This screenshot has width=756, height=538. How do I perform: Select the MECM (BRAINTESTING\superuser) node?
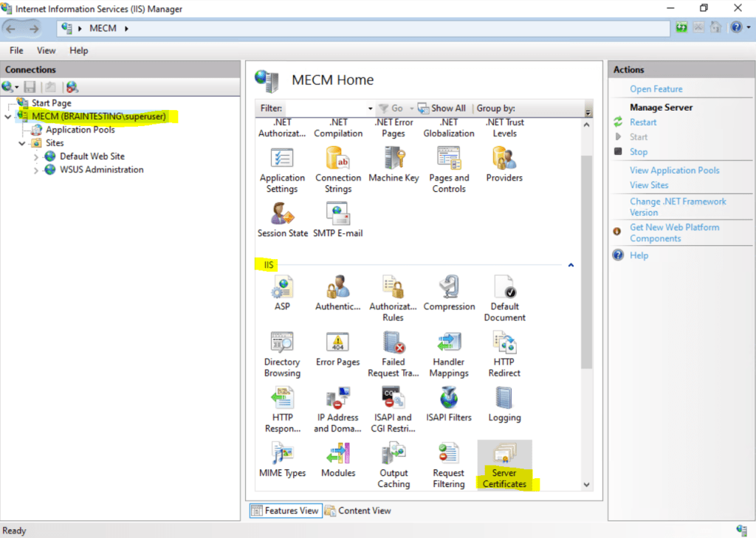[99, 116]
